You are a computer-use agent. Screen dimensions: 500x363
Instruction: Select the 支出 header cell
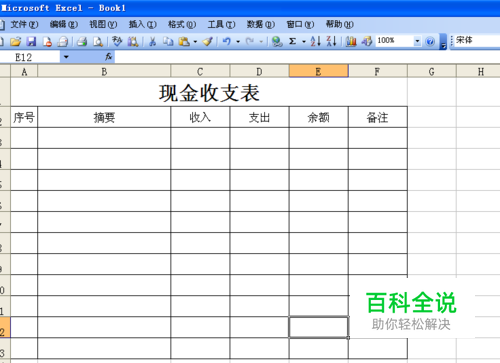tap(259, 117)
